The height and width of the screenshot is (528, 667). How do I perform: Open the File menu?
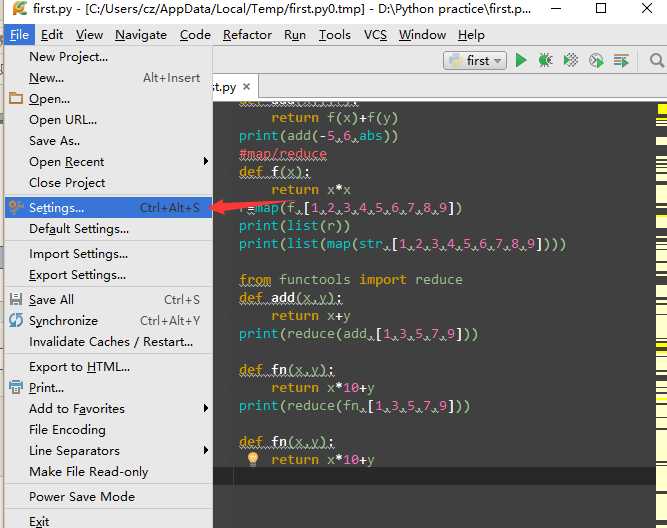pos(20,35)
